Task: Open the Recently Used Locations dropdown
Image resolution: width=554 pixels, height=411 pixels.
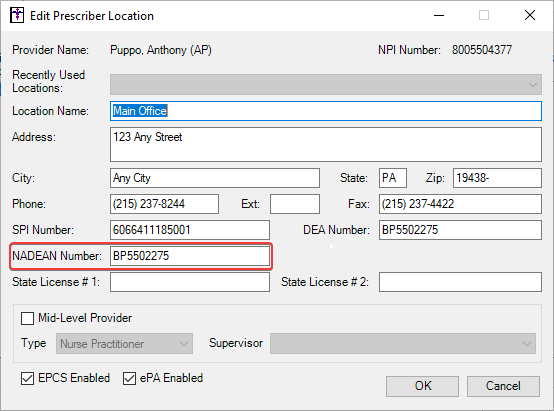Action: (x=326, y=84)
